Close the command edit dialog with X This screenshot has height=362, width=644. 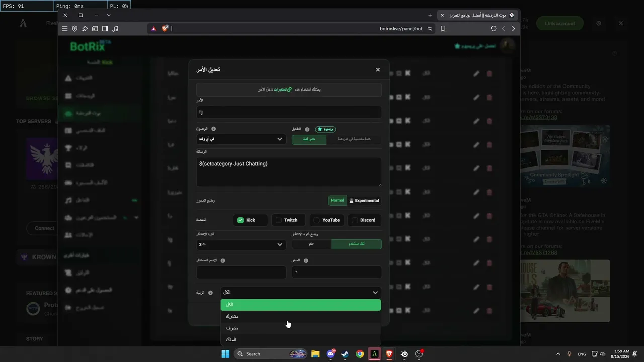378,70
